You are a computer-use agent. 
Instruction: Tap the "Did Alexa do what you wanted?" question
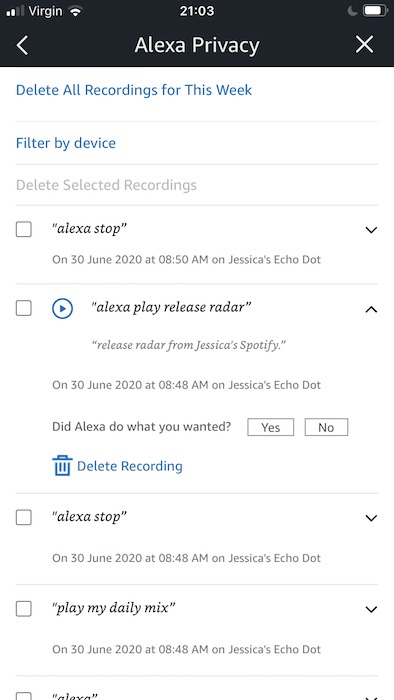click(x=141, y=427)
